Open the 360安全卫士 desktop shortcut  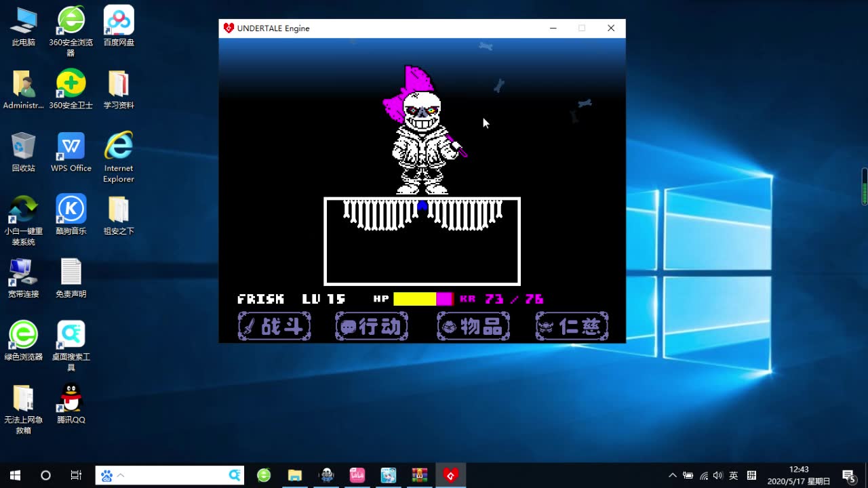click(71, 90)
